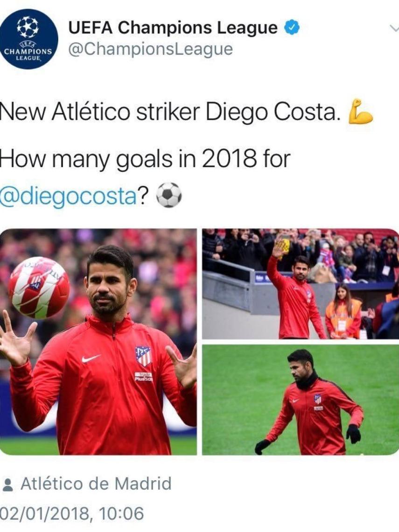This screenshot has height=532, width=399.
Task: Open the large photo with the football
Action: [98, 342]
